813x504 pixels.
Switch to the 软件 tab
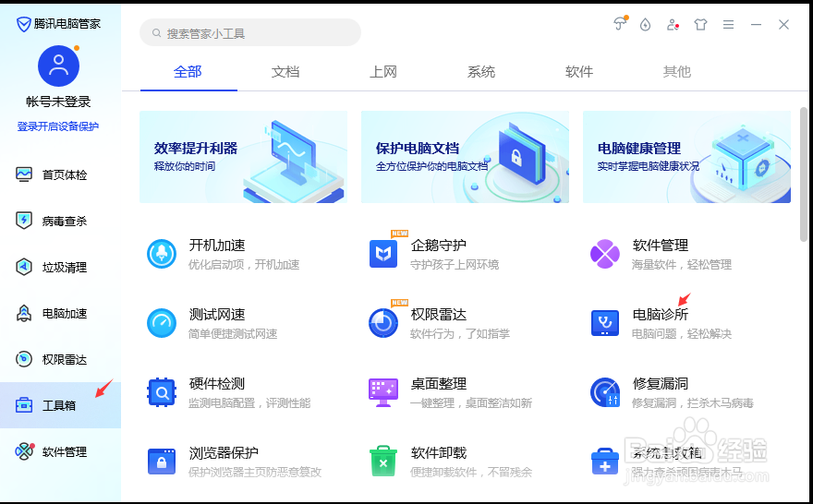579,71
